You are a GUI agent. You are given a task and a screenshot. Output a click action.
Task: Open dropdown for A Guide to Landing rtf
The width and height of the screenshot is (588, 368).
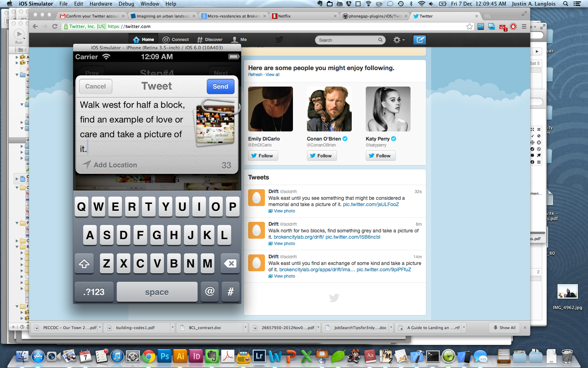(464, 328)
